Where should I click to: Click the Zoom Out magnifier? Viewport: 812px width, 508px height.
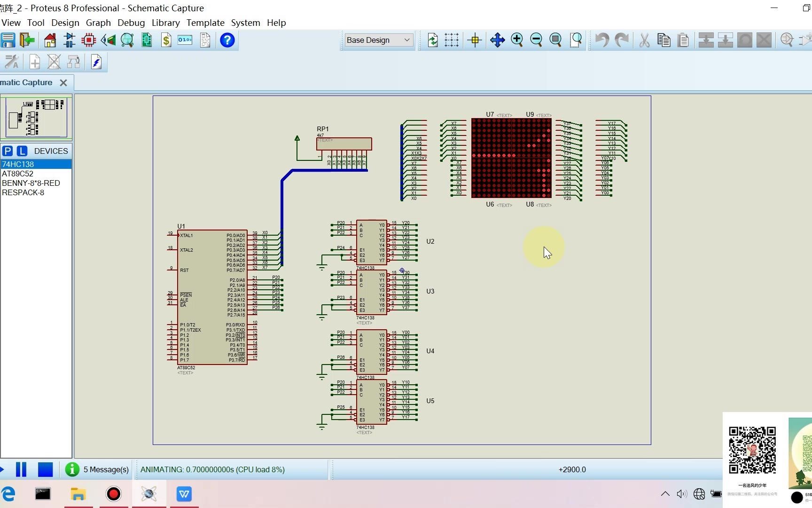click(x=536, y=40)
